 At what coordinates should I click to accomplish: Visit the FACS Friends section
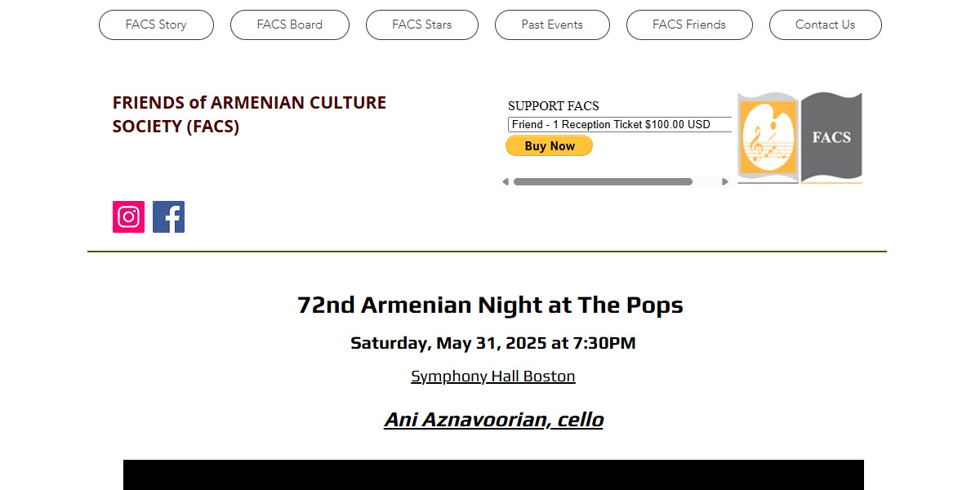coord(689,24)
